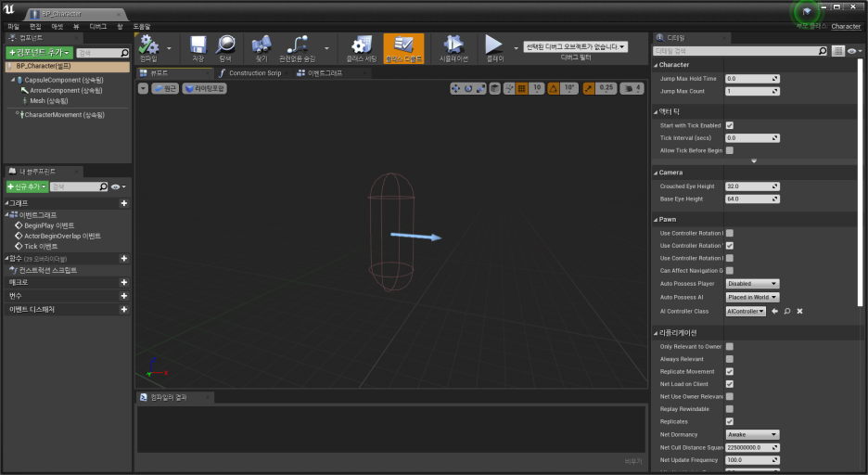Click the coordinate system cube icon
Viewport: 868px width, 475px height.
point(495,88)
